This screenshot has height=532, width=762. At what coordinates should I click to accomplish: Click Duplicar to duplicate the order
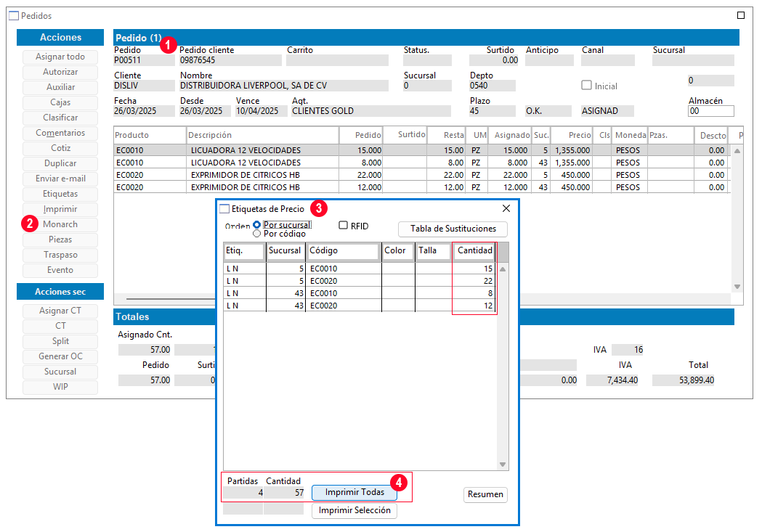pyautogui.click(x=60, y=163)
